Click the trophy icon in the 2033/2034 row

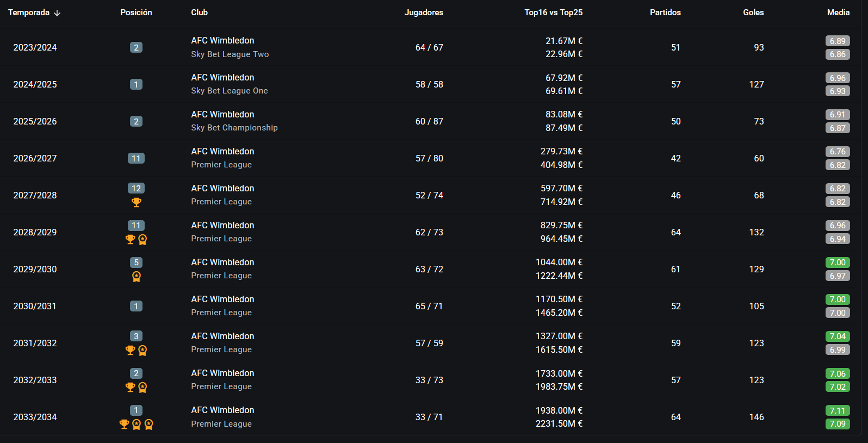pyautogui.click(x=124, y=424)
